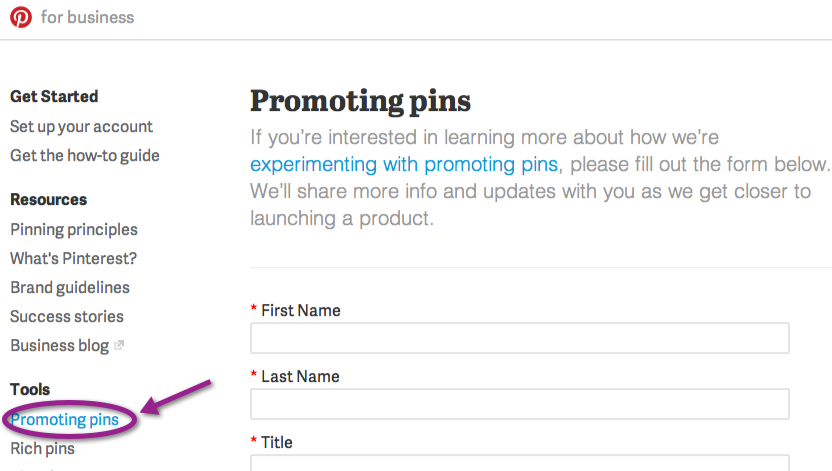
Task: Click the Resources section heading
Action: coord(48,199)
